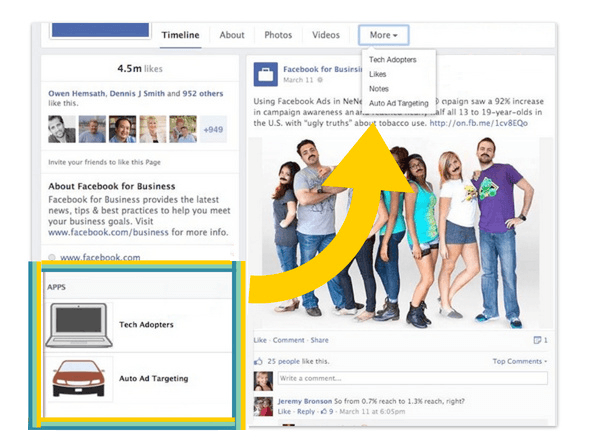Share the Facebook for Business post

pos(319,340)
